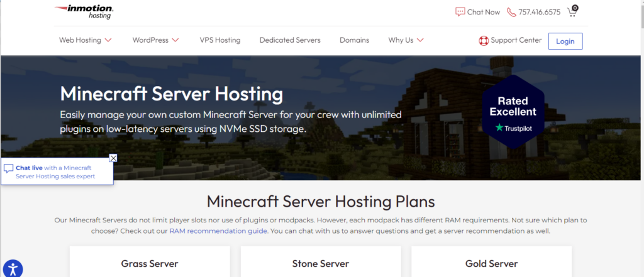This screenshot has height=277, width=644.
Task: Click the Chat live with sales expert link
Action: coord(55,172)
